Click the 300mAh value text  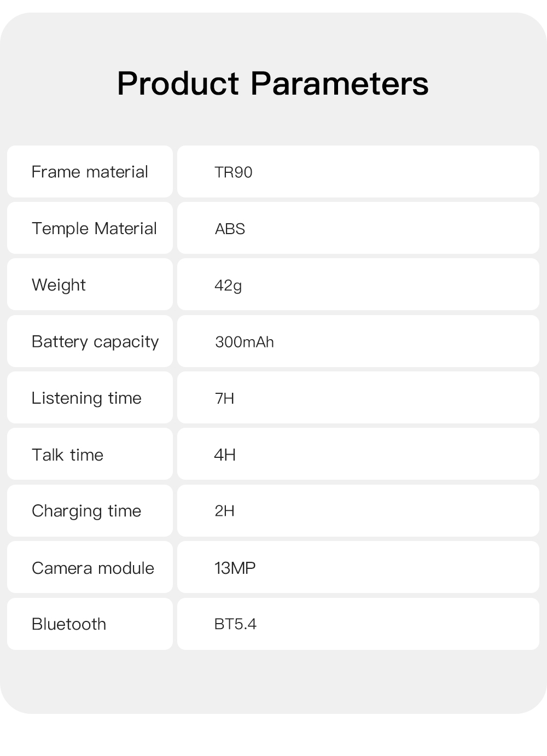tap(244, 342)
